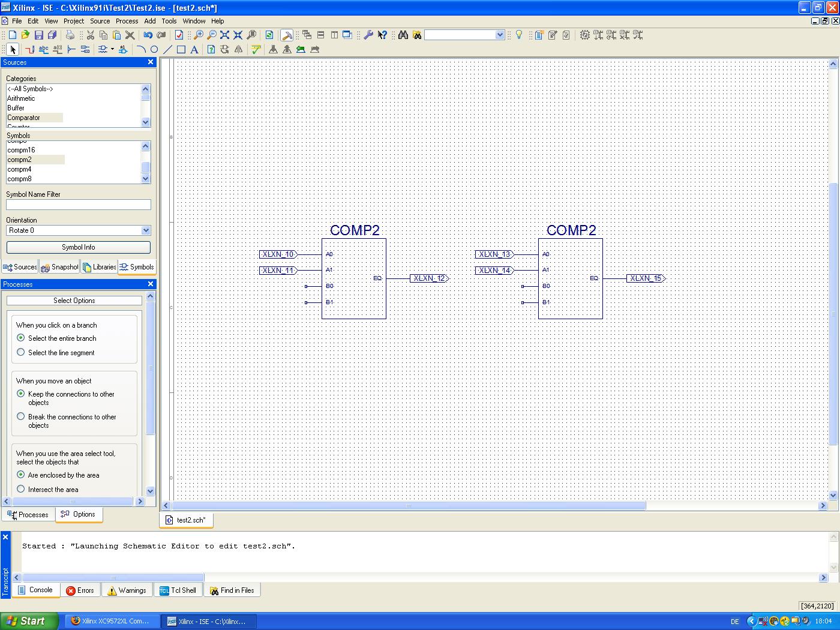Viewport: 840px width, 630px height.
Task: Click the Select Options header button
Action: [x=74, y=301]
